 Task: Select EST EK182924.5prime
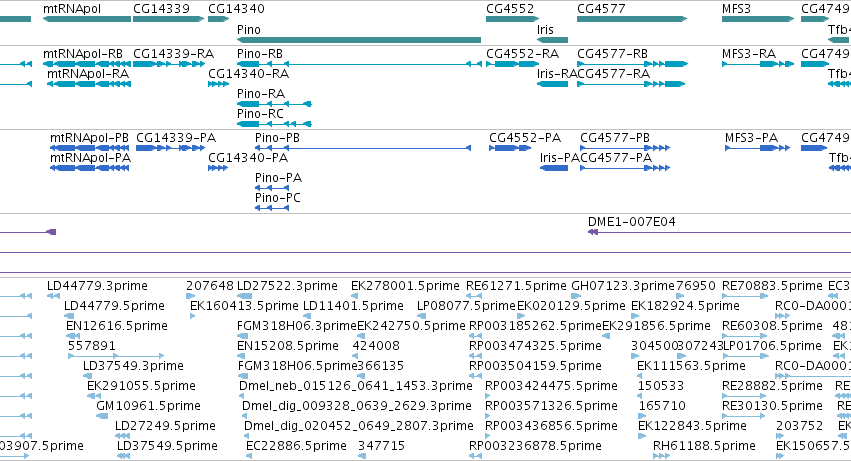click(x=685, y=306)
